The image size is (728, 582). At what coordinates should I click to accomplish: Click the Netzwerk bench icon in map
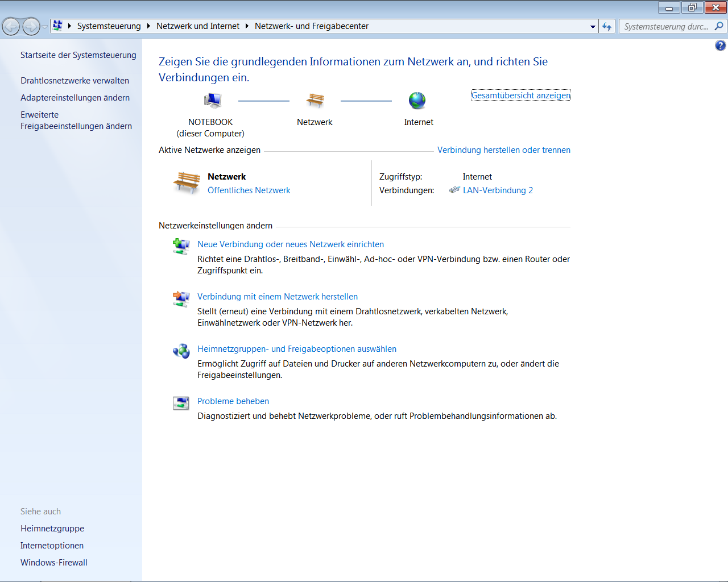point(315,101)
